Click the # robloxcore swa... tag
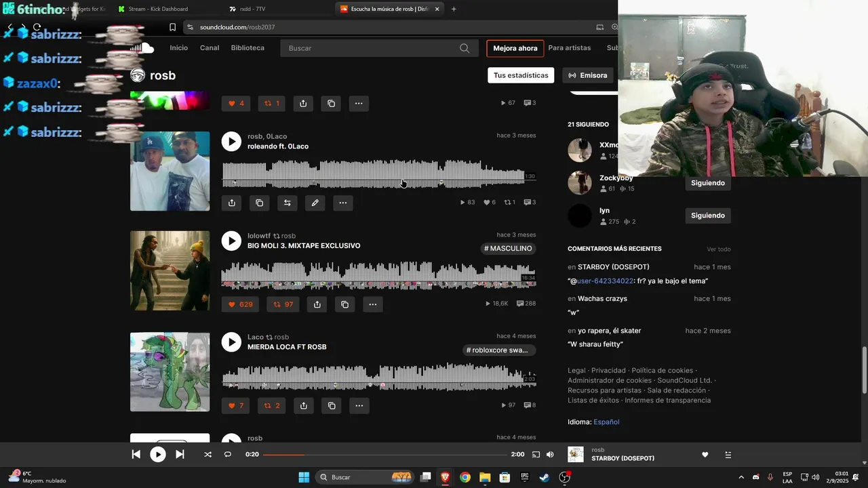The width and height of the screenshot is (868, 488). pos(500,350)
